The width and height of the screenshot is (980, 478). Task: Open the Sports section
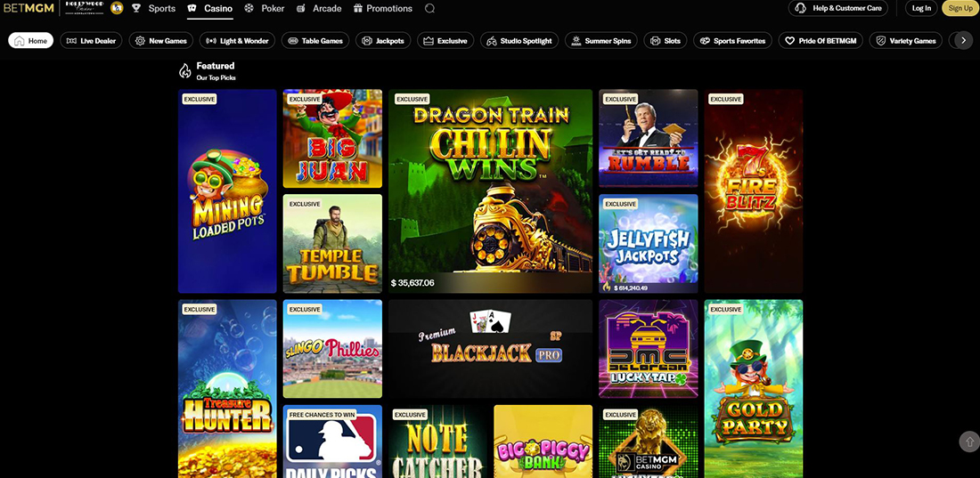click(x=162, y=9)
